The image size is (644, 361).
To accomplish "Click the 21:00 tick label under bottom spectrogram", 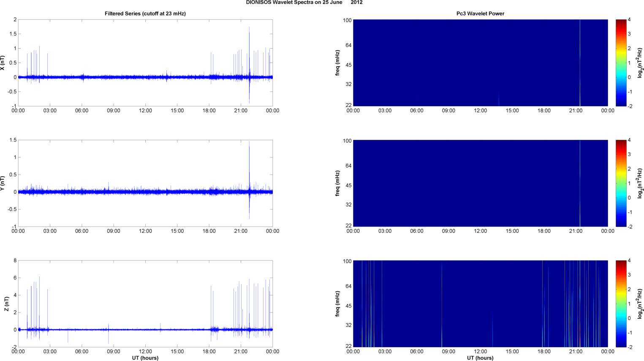I will tap(576, 352).
